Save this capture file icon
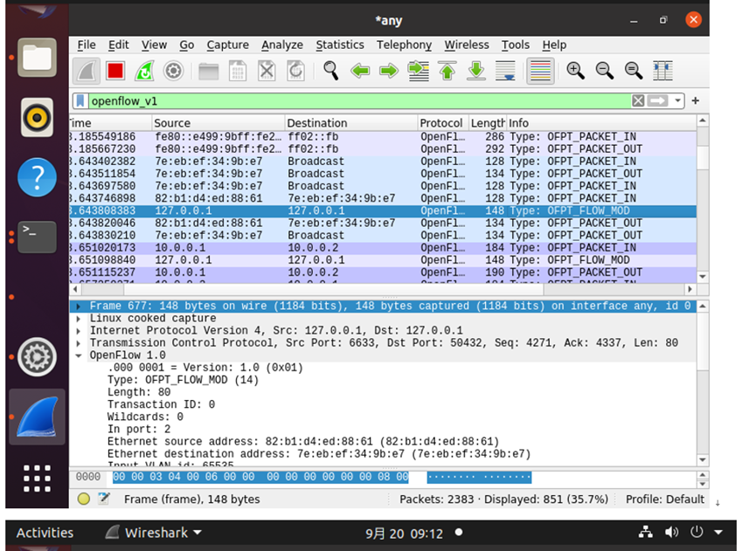756x551 pixels. 238,71
